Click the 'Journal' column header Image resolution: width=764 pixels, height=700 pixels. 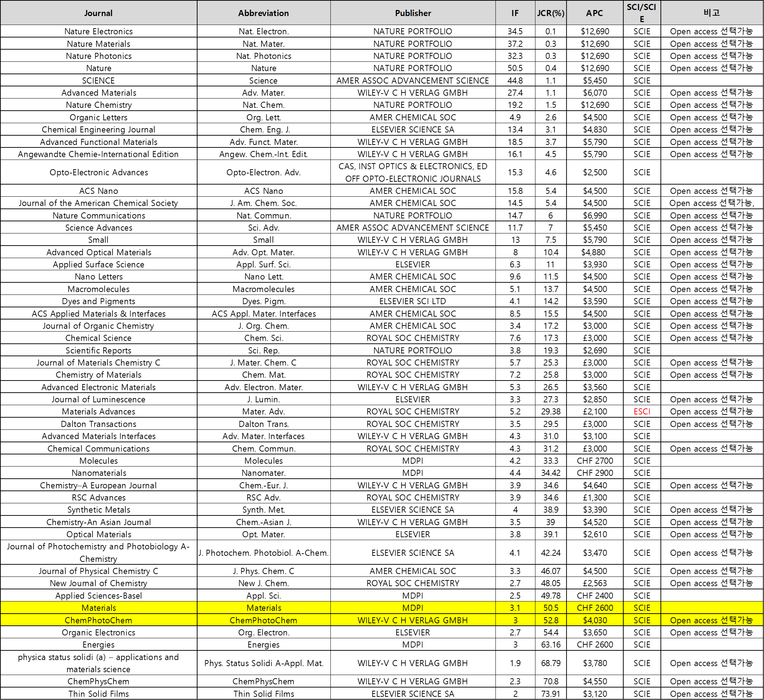point(99,13)
